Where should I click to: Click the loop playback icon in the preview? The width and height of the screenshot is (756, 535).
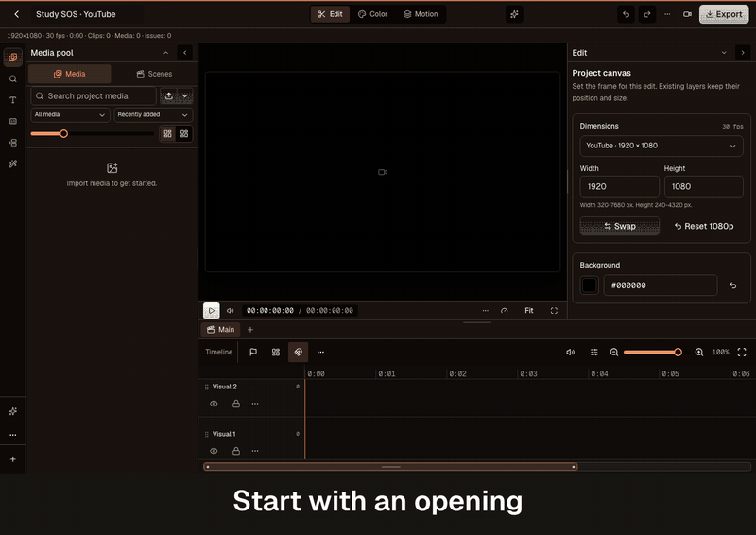505,311
